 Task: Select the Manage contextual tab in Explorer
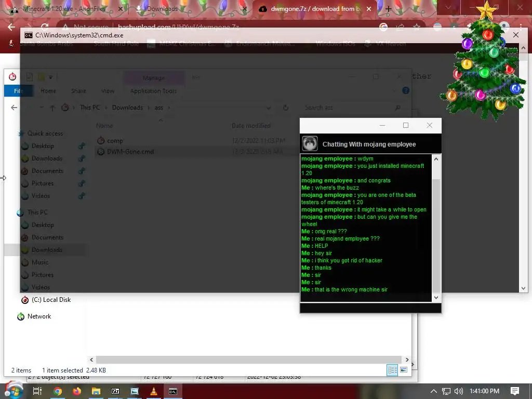point(154,78)
